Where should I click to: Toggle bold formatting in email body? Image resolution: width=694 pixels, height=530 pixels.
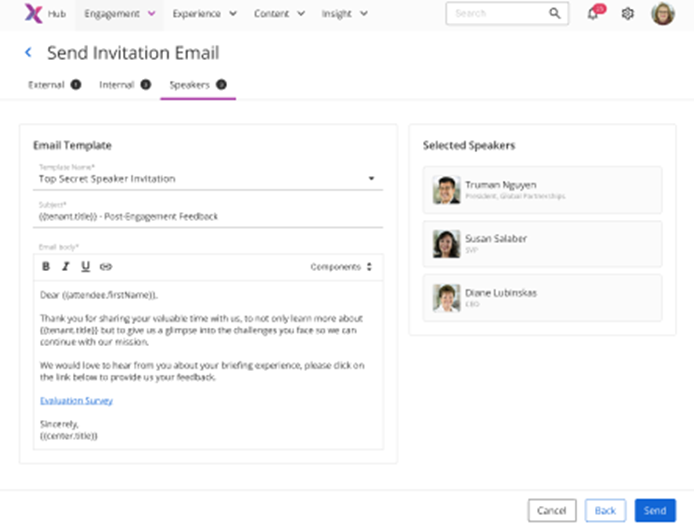coord(46,267)
